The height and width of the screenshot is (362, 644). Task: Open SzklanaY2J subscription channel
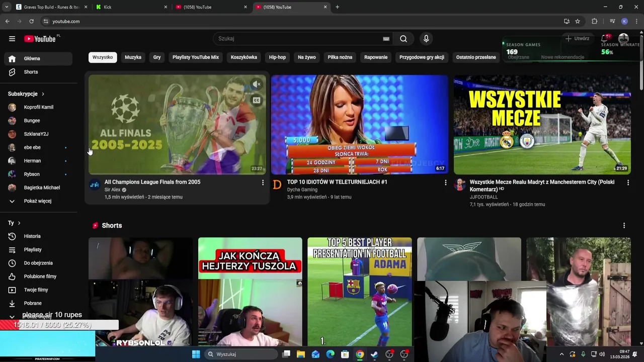click(x=38, y=134)
